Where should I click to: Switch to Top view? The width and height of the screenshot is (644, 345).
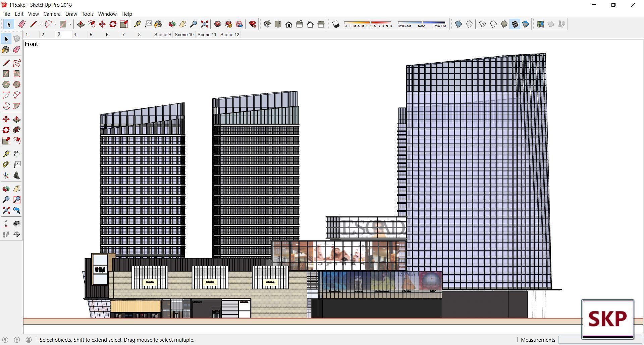(278, 24)
